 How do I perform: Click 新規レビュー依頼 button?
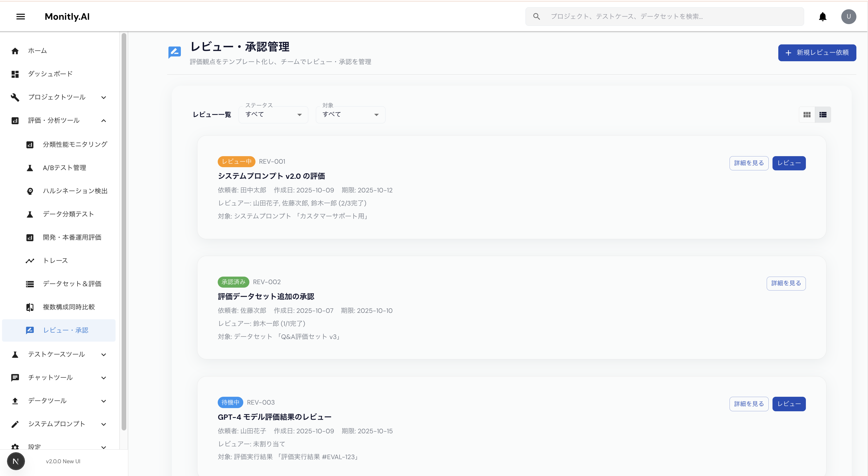pyautogui.click(x=817, y=53)
